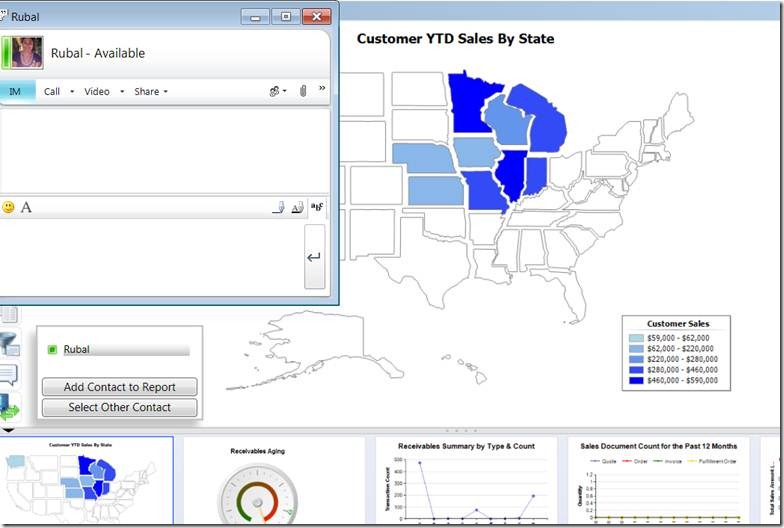Open the people options icon in chat toolbar
This screenshot has height=528, width=784.
coord(274,91)
